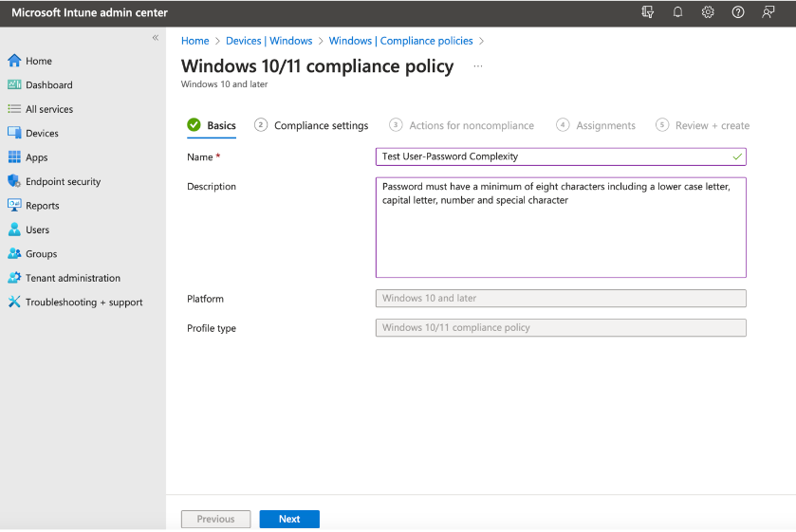
Task: Click the Description text area
Action: [561, 227]
